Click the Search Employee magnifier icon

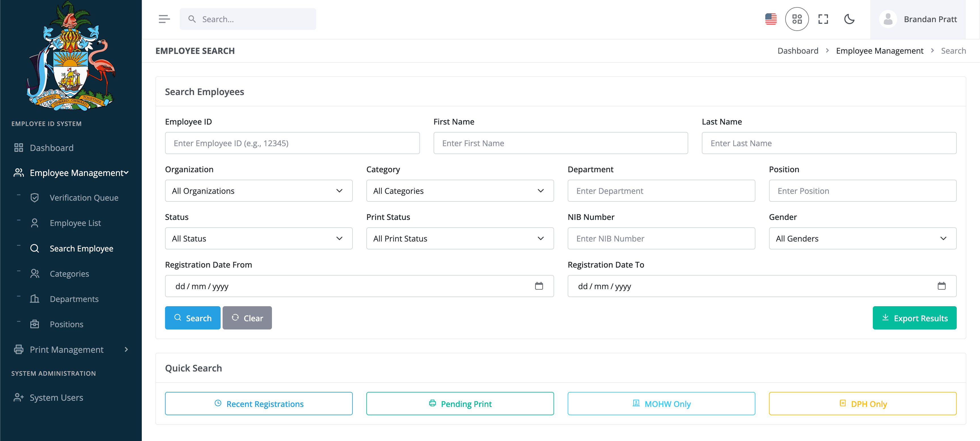pyautogui.click(x=35, y=248)
